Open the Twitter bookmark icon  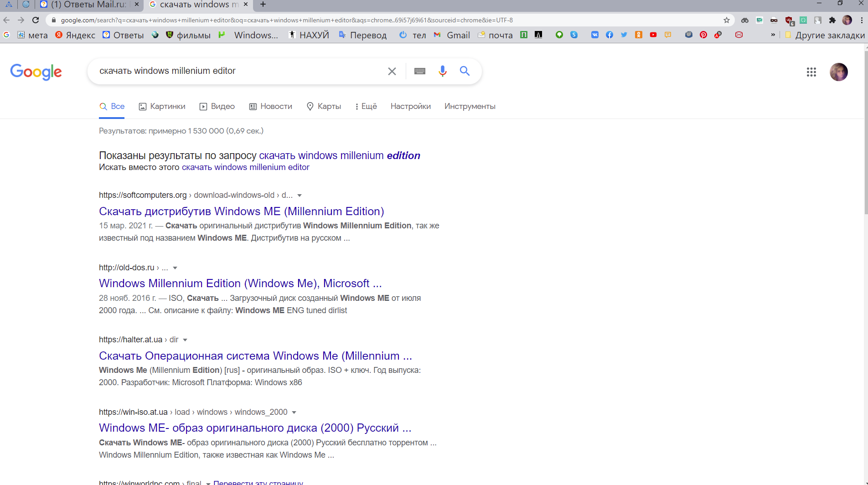point(624,35)
